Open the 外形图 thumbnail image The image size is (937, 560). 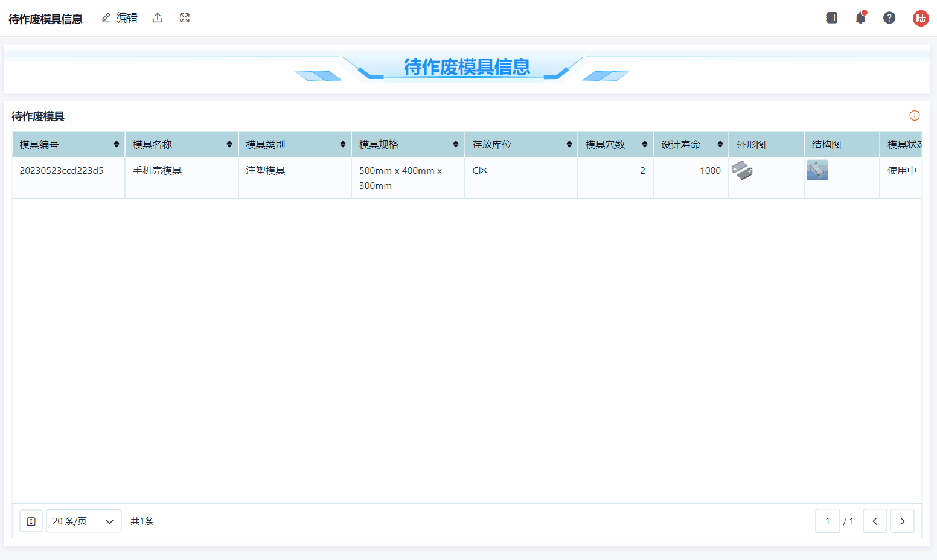tap(742, 170)
